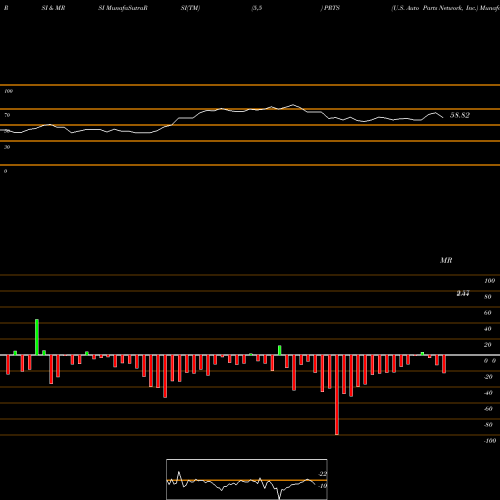Click the 40 label on MR scale
This screenshot has height=500, width=500.
point(488,329)
